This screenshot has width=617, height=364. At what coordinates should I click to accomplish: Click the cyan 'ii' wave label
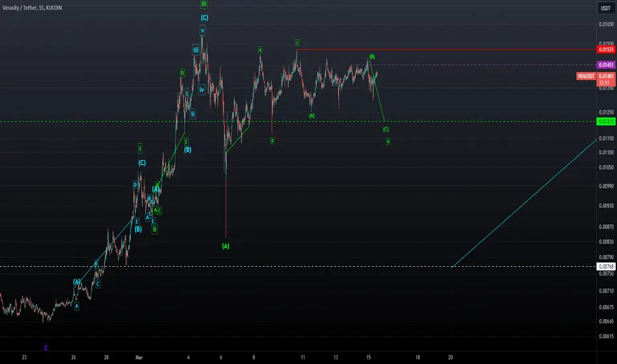tap(193, 114)
